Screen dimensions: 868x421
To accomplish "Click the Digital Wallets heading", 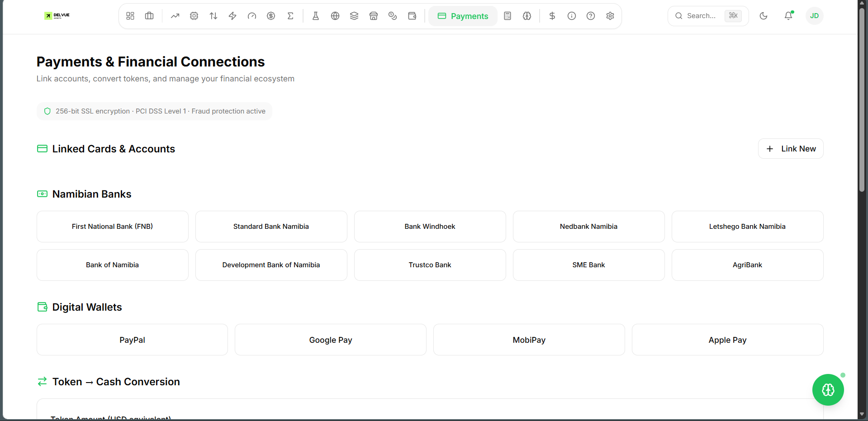I will coord(87,307).
